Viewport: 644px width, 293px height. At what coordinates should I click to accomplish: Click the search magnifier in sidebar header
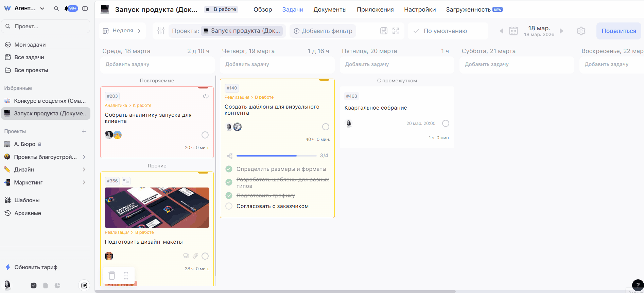coord(56,9)
